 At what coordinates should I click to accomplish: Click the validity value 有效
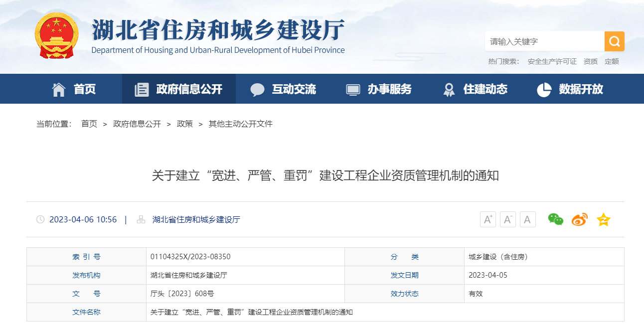[476, 294]
